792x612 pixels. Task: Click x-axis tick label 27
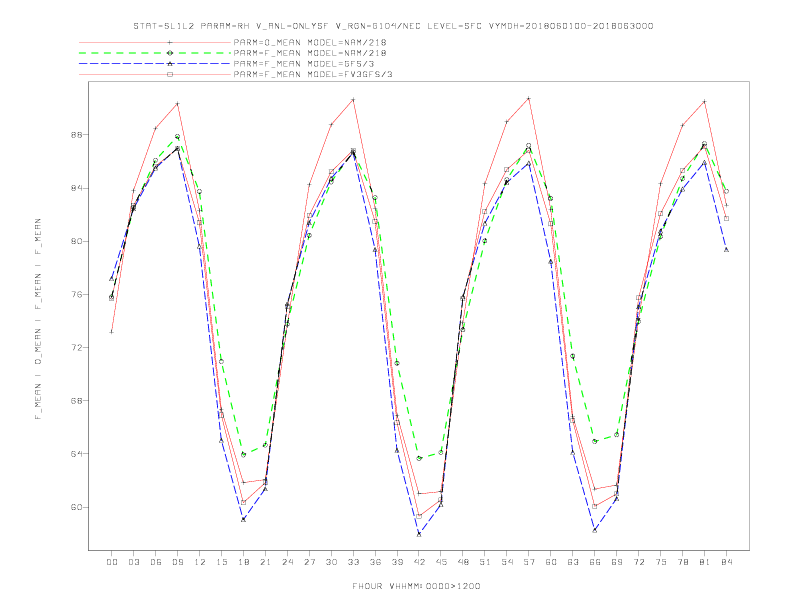click(309, 562)
